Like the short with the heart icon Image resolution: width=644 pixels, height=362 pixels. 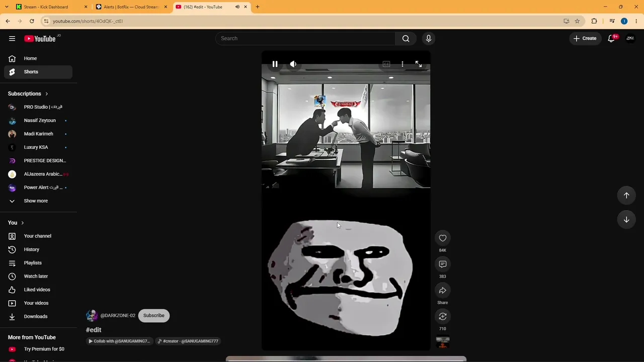pyautogui.click(x=443, y=238)
